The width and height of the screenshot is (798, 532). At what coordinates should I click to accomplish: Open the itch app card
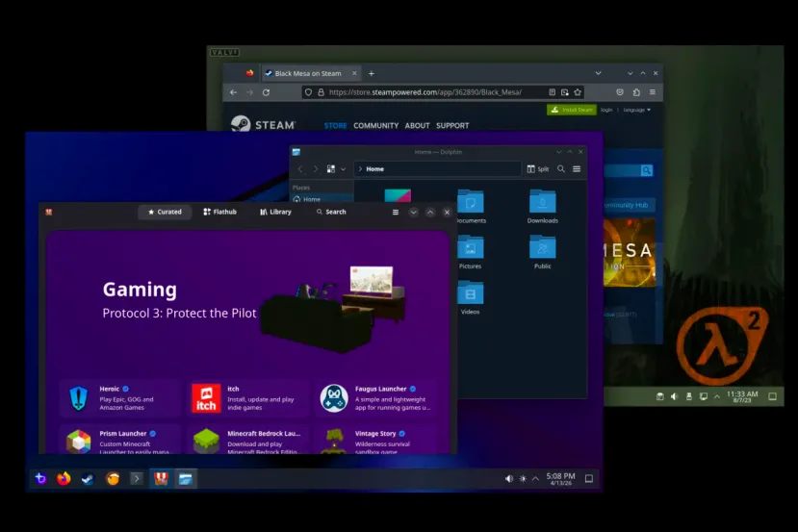point(247,397)
